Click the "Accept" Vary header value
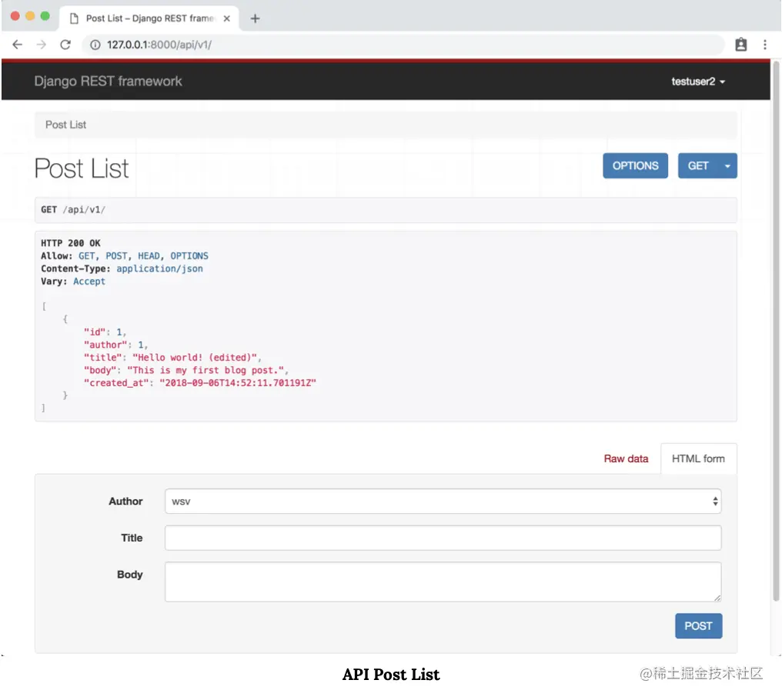Viewport: 782px width, 700px height. pos(89,282)
